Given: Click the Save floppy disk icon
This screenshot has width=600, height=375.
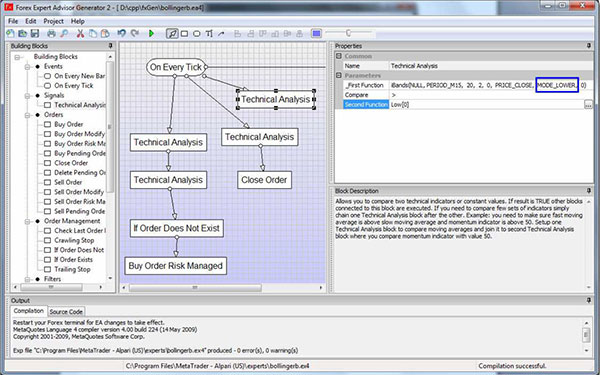Looking at the screenshot, I should (x=35, y=34).
